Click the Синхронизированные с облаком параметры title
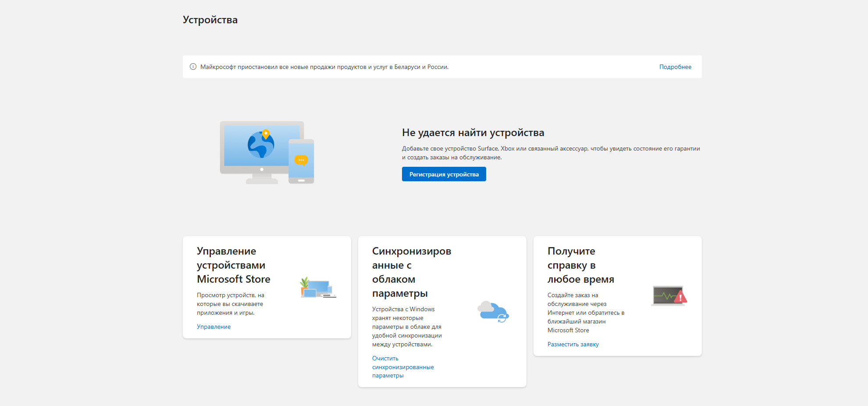This screenshot has width=868, height=406. tap(412, 272)
